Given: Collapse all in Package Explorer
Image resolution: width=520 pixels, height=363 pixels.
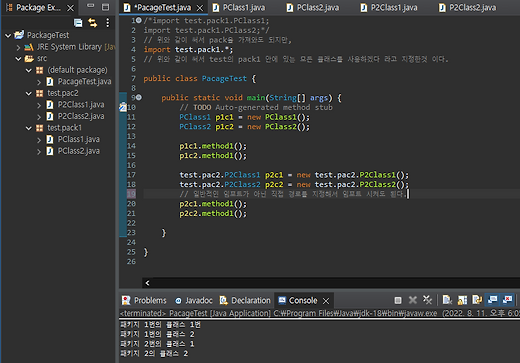Looking at the screenshot, I should coord(78,23).
